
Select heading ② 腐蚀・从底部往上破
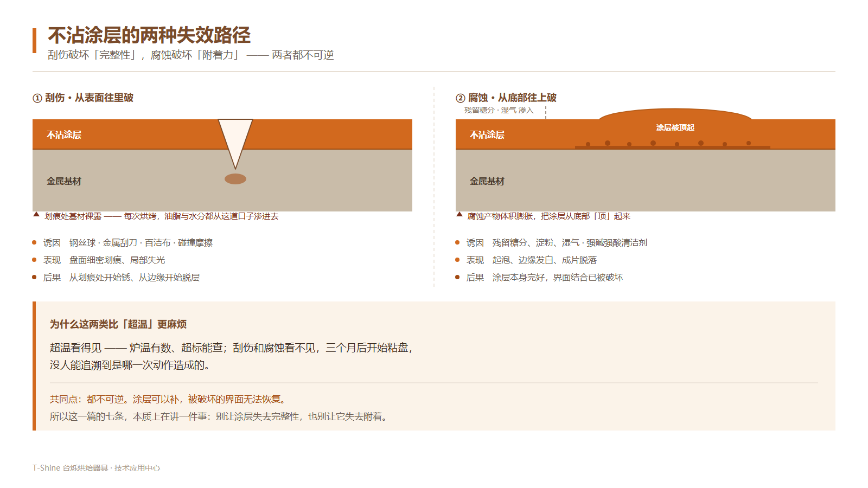pos(506,98)
